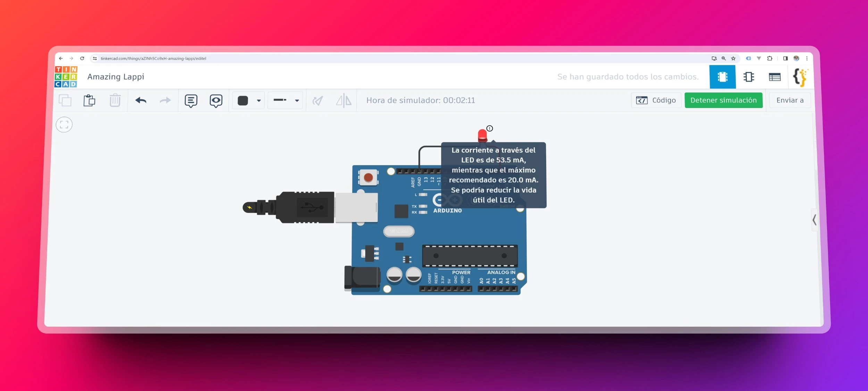Go forward in browser
The height and width of the screenshot is (391, 868).
pyautogui.click(x=71, y=58)
